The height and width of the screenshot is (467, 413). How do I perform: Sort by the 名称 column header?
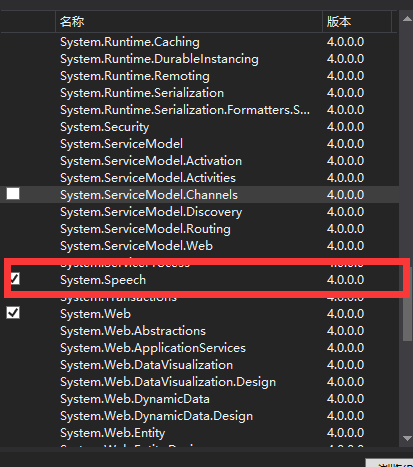(x=189, y=22)
